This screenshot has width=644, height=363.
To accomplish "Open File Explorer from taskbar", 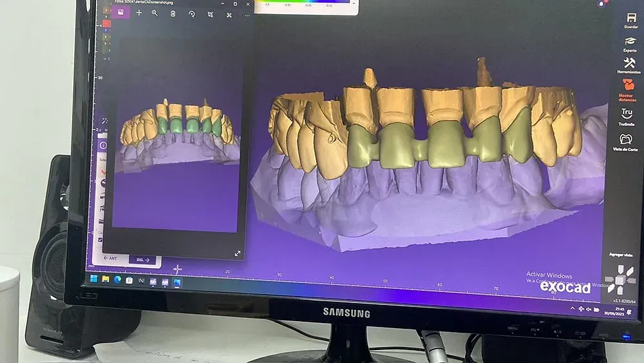I will pyautogui.click(x=106, y=279).
